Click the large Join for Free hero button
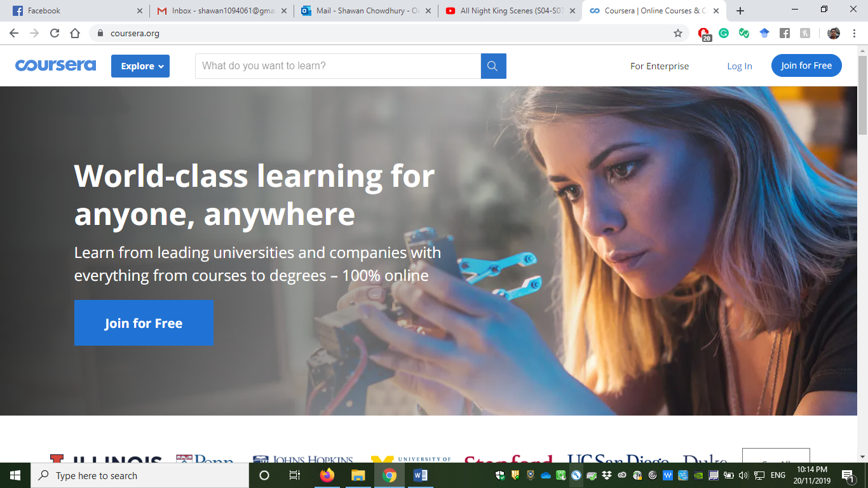The width and height of the screenshot is (868, 488). pos(144,323)
